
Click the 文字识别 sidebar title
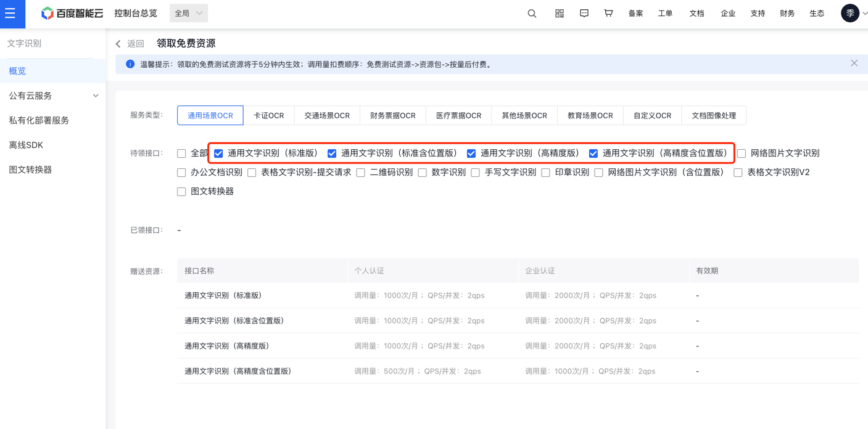[x=25, y=44]
